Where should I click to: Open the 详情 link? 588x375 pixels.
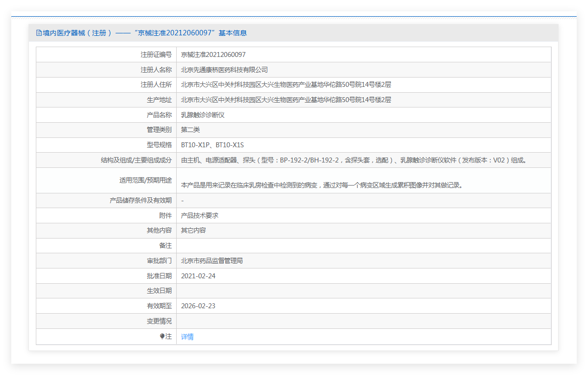click(x=187, y=337)
